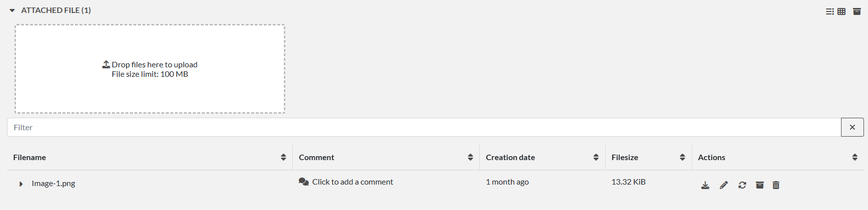The height and width of the screenshot is (210, 868).
Task: Sort the table by Filename
Action: pos(283,157)
